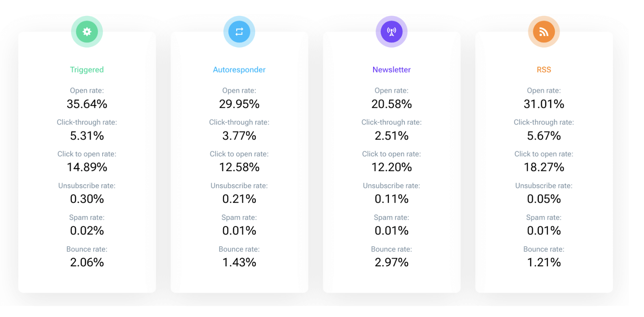
Task: Click Newsletter open rate 20.58%
Action: pyautogui.click(x=392, y=104)
